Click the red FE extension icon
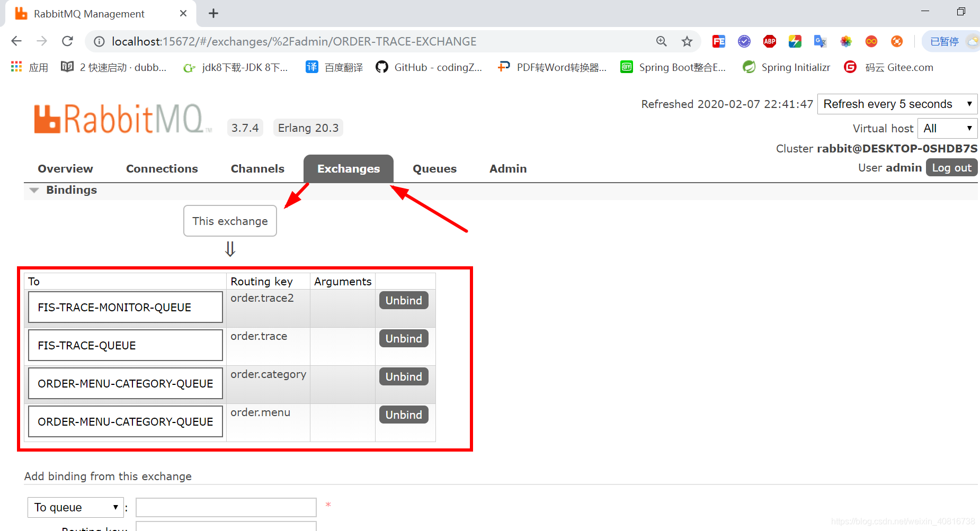This screenshot has width=980, height=531. pos(719,41)
